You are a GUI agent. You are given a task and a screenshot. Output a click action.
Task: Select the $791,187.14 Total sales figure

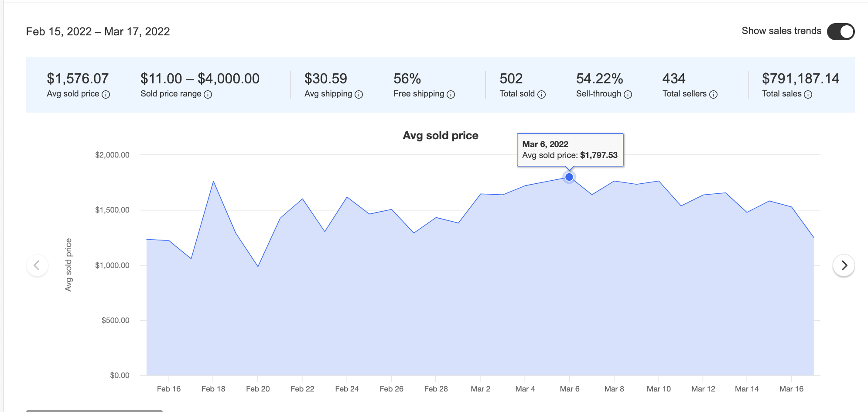pos(801,79)
